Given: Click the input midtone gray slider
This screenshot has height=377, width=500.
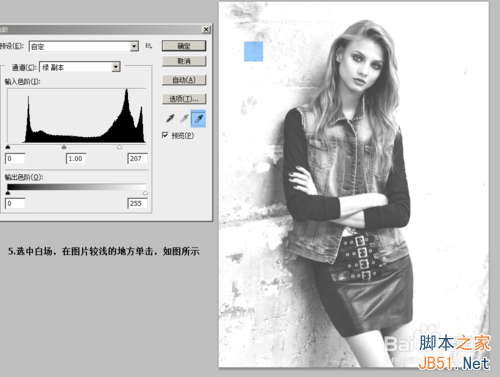Looking at the screenshot, I should pyautogui.click(x=64, y=147).
